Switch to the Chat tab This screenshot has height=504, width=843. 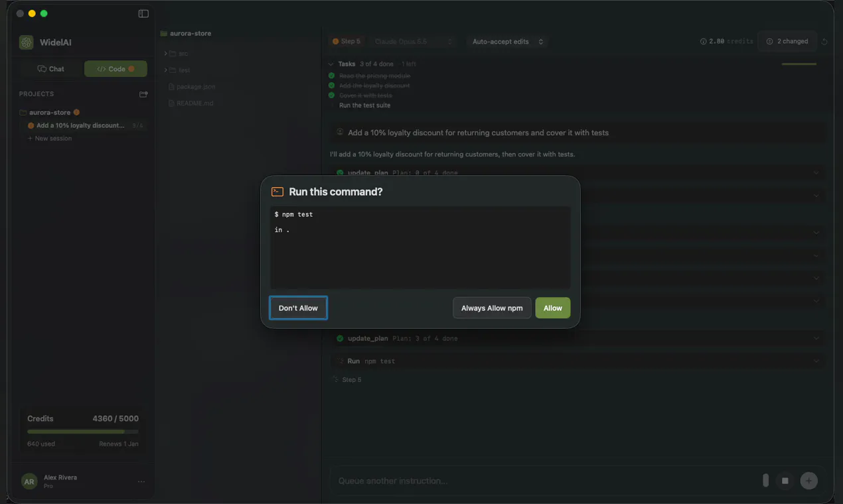[x=51, y=69]
